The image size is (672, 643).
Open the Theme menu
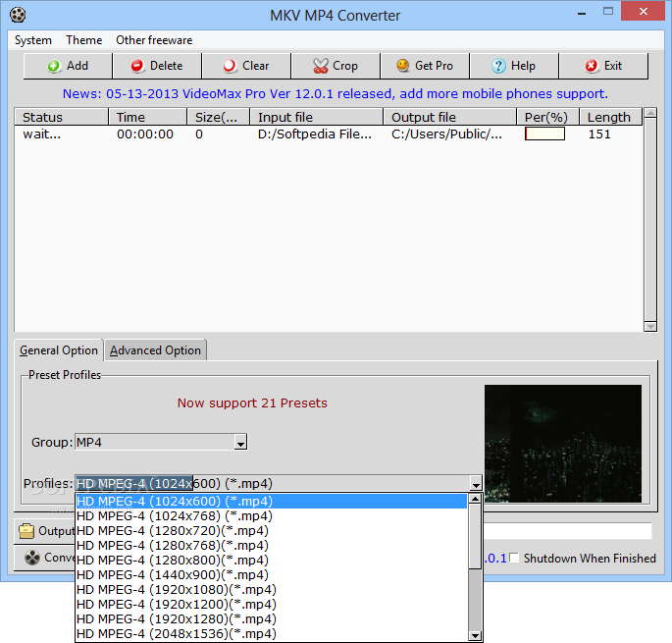[84, 40]
